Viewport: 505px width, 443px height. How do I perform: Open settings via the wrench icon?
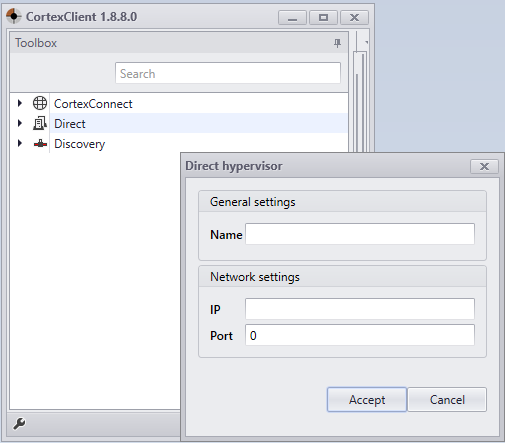tap(19, 423)
